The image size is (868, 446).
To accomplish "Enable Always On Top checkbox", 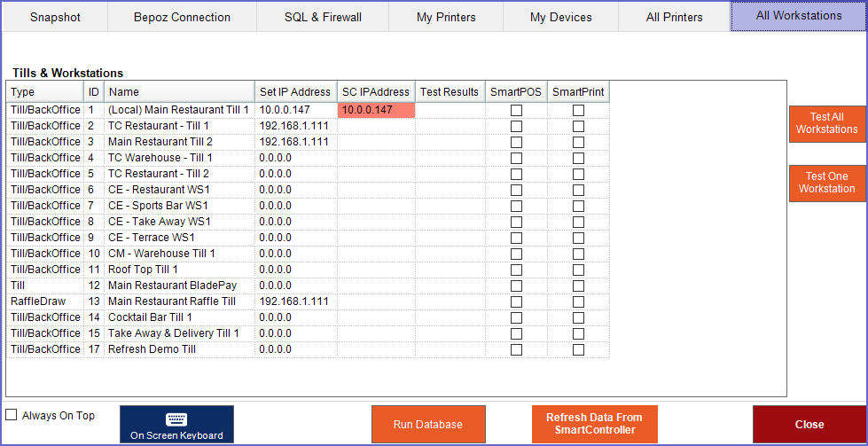I will pyautogui.click(x=12, y=415).
